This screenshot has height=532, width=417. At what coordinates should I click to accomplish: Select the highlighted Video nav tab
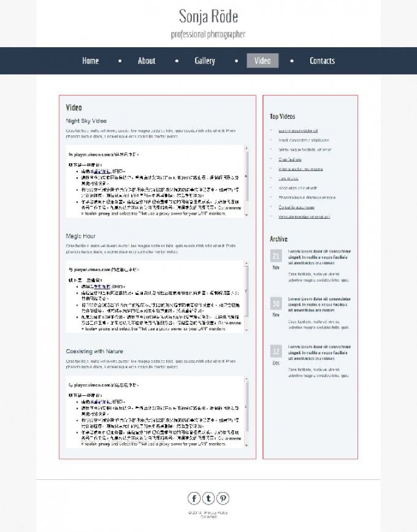point(262,61)
